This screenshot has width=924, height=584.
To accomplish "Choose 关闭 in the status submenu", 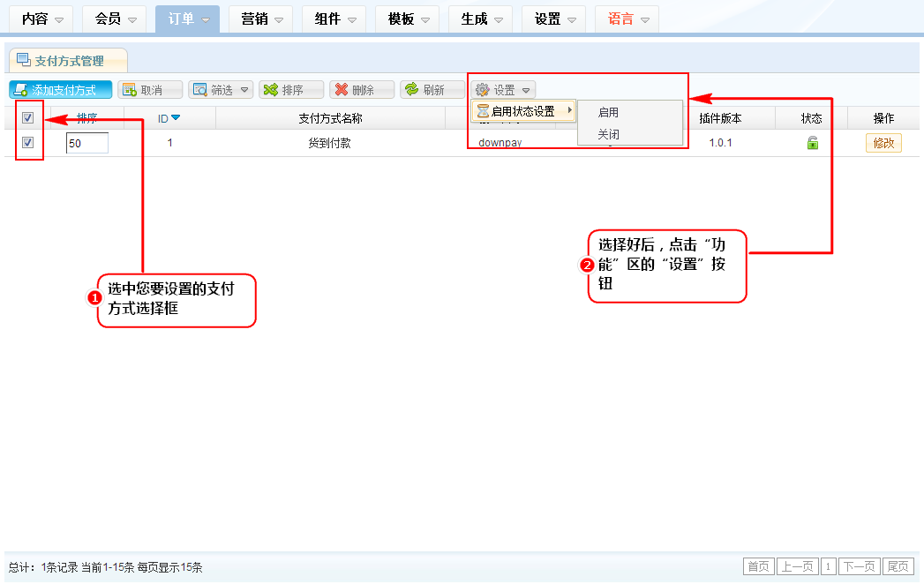I will [608, 134].
